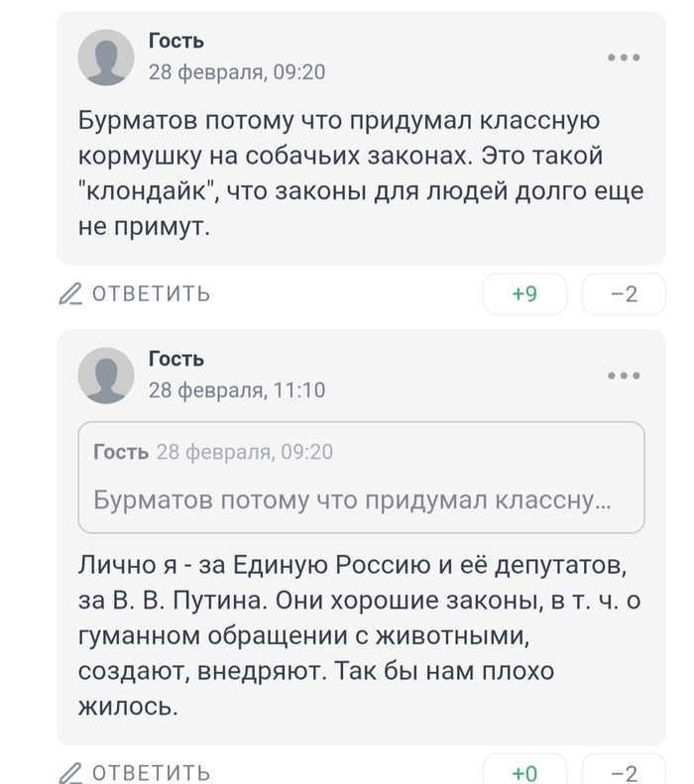Expand the truncated quoted text Бурматов потому…
Image resolution: width=694 pixels, height=784 pixels.
(x=352, y=500)
